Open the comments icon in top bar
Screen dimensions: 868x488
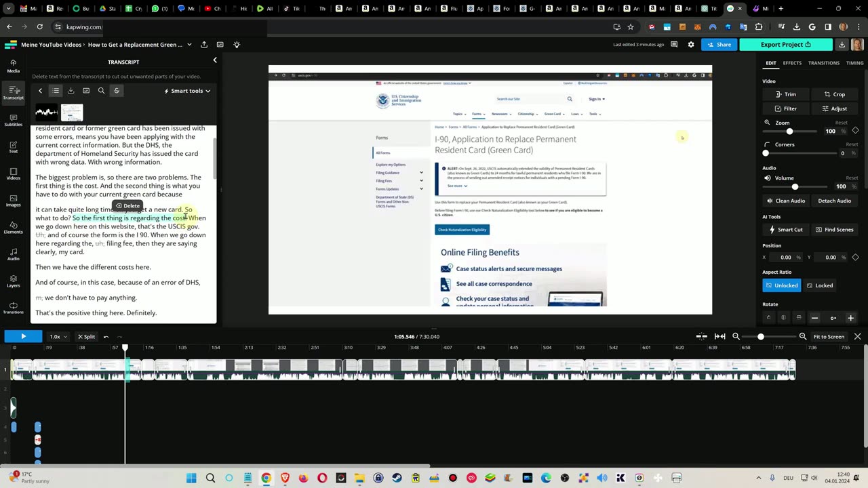pos(674,45)
